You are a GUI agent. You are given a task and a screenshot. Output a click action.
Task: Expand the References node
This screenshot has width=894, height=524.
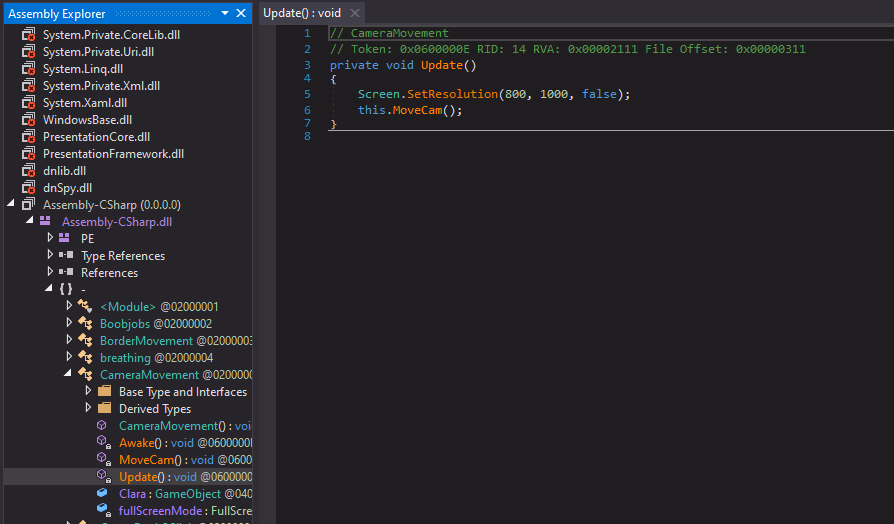click(50, 271)
